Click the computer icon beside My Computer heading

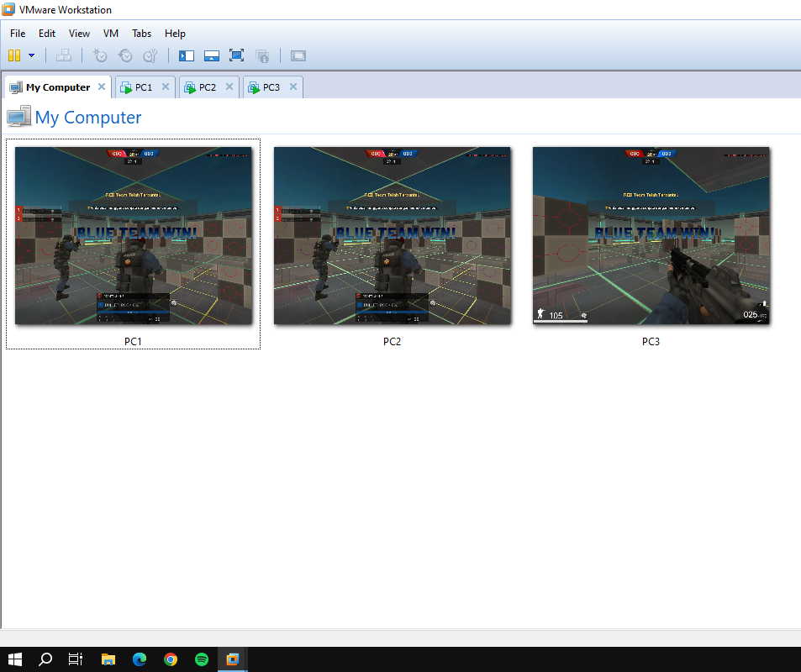pos(18,117)
